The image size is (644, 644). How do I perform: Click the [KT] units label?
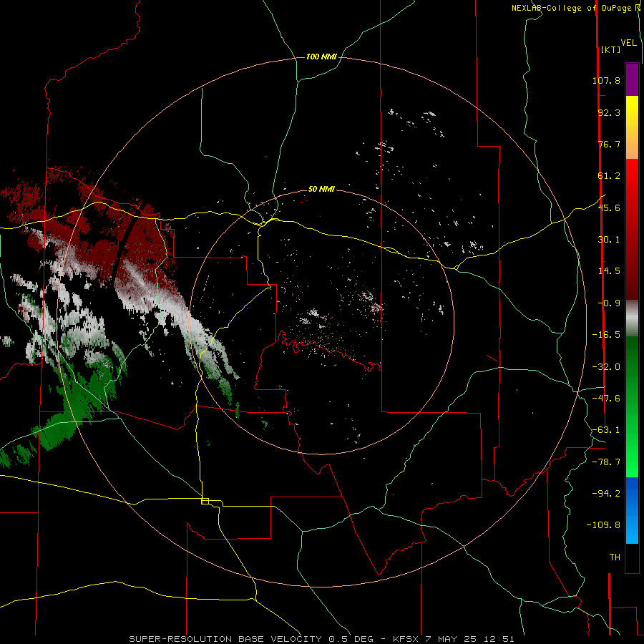click(610, 49)
